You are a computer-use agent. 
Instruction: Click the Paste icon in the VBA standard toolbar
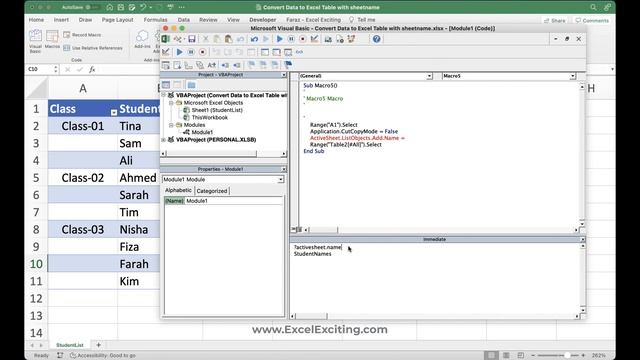[229, 39]
